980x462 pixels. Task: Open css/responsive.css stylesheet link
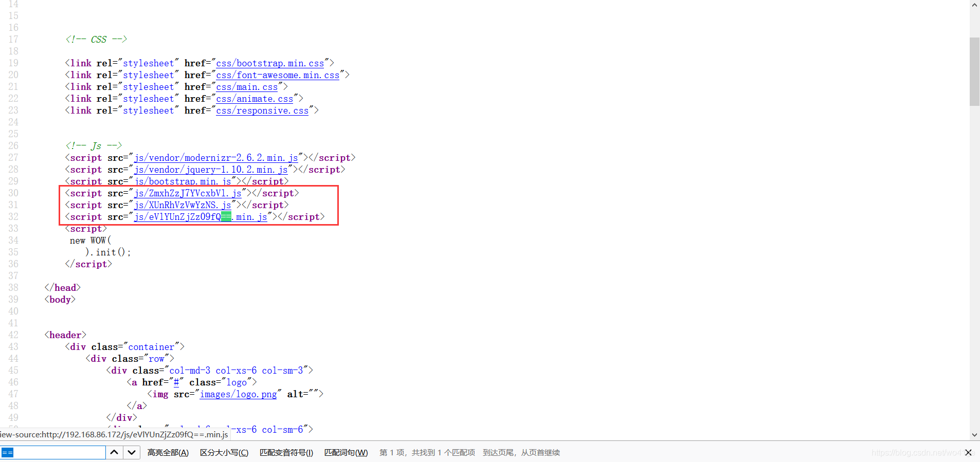click(262, 110)
